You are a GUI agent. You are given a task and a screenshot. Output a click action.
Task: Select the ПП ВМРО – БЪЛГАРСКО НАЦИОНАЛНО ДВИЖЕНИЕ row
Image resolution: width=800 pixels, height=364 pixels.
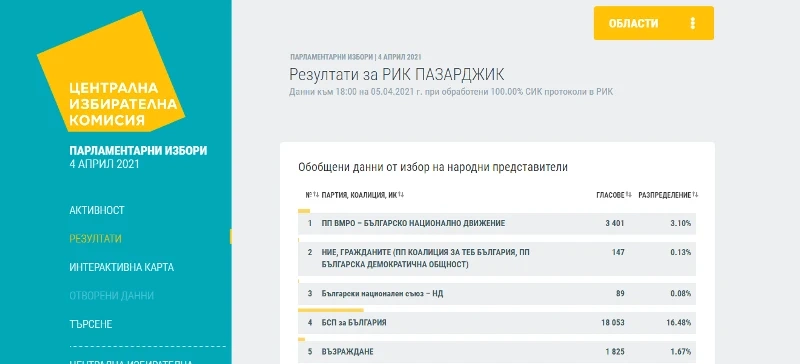coord(497,224)
